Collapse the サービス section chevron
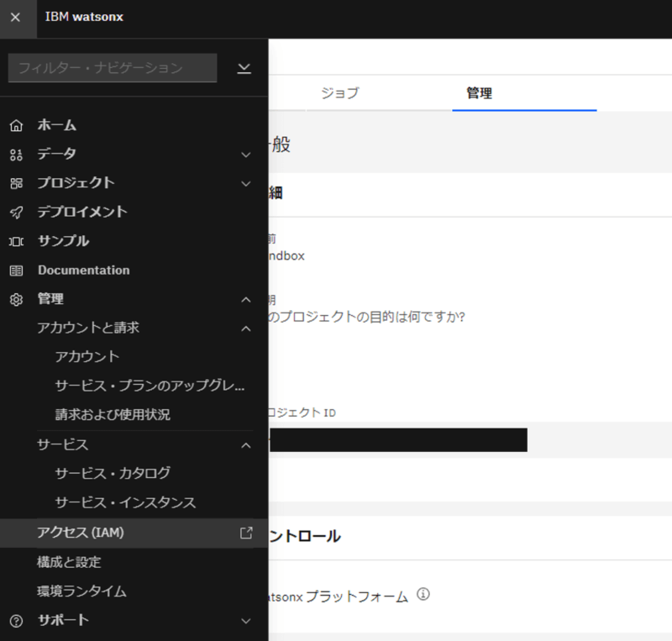Image resolution: width=672 pixels, height=641 pixels. 246,445
